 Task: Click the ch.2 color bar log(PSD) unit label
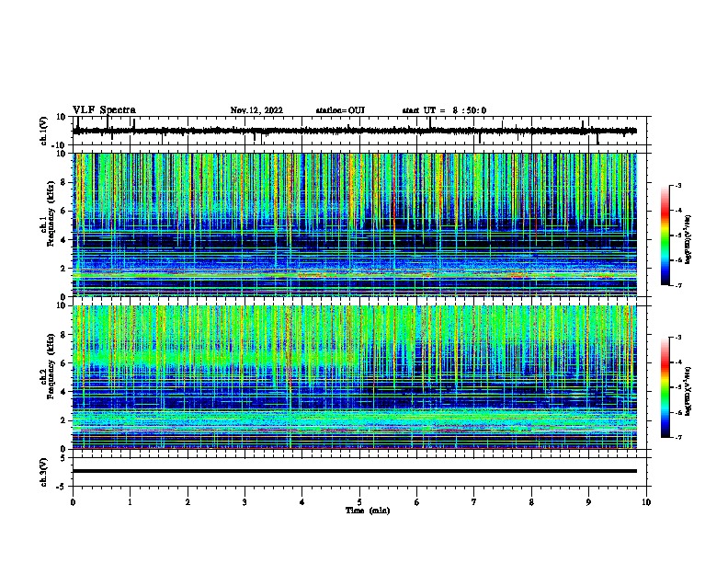pyautogui.click(x=688, y=391)
